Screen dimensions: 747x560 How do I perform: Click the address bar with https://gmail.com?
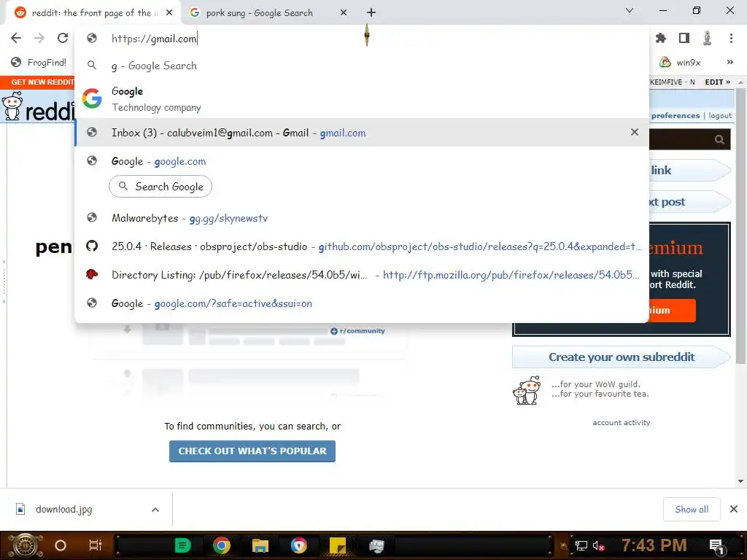[362, 39]
